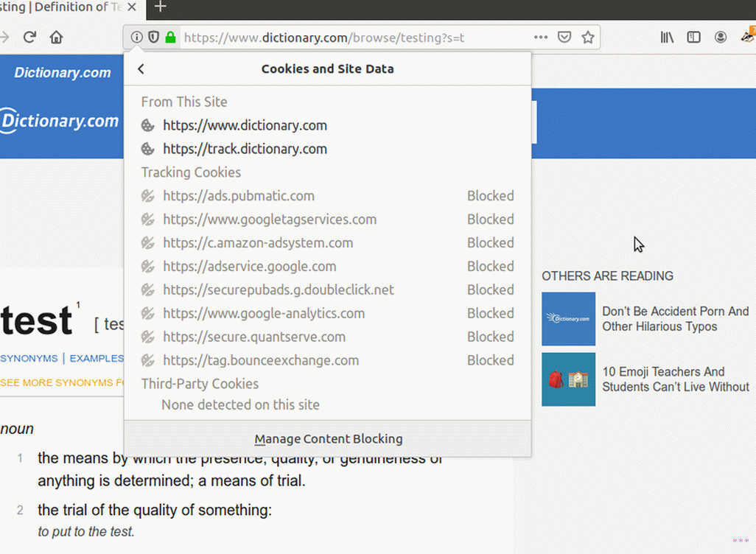Save page to Pocket

pyautogui.click(x=564, y=38)
